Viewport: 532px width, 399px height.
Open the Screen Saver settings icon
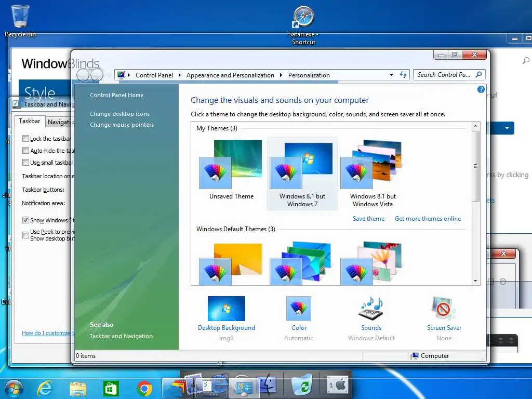click(444, 309)
